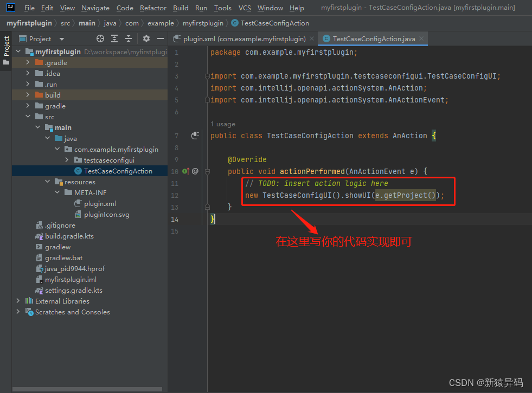Image resolution: width=532 pixels, height=393 pixels.
Task: Click the gradlew script file icon
Action: point(39,247)
